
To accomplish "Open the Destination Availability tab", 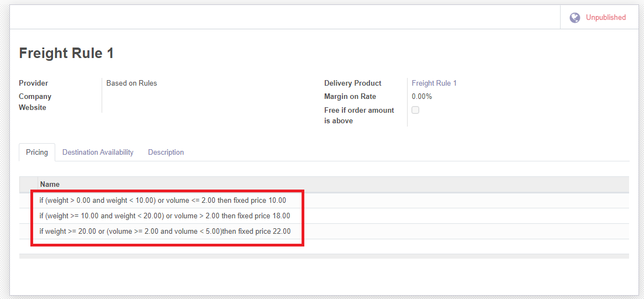I will click(x=98, y=152).
